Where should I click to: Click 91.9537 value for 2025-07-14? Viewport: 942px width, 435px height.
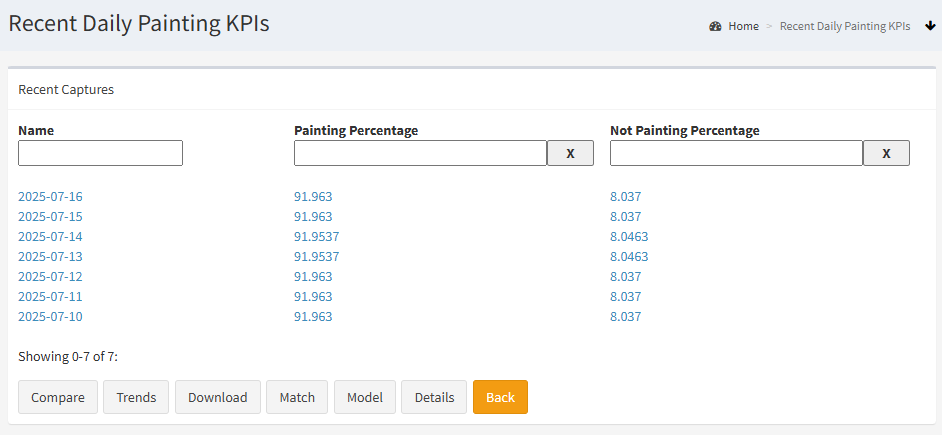point(317,237)
